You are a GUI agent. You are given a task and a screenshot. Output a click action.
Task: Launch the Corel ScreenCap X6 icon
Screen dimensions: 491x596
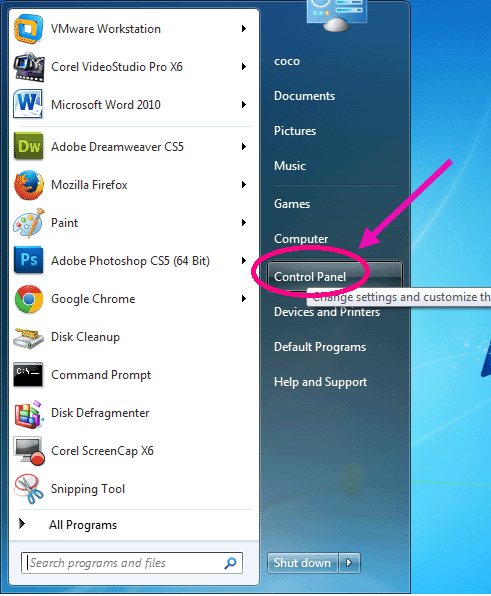29,451
